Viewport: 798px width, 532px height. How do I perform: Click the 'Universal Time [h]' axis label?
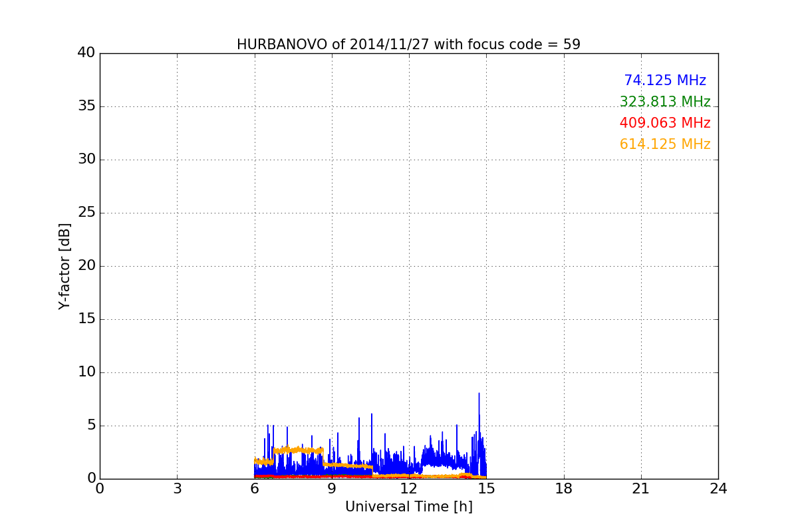coord(408,507)
